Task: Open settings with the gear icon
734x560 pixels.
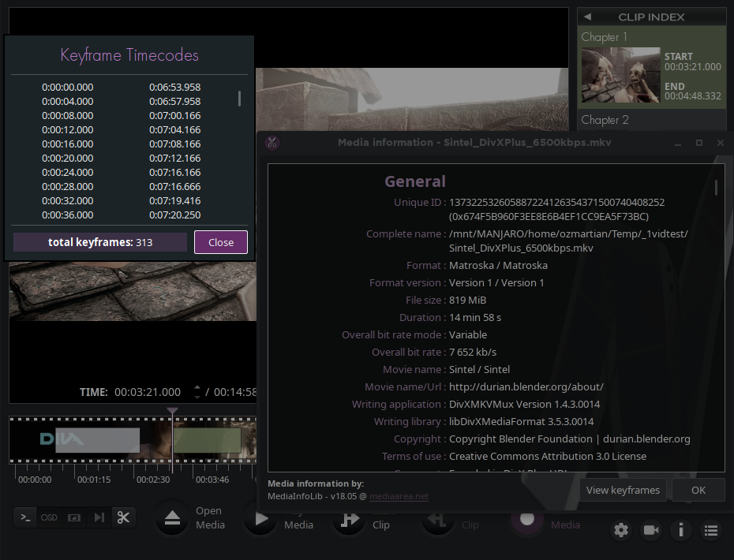Action: pyautogui.click(x=621, y=530)
